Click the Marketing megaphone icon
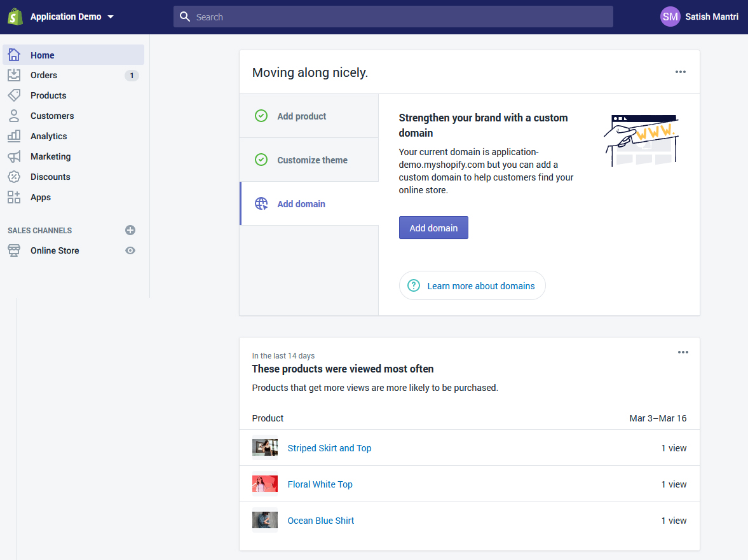Screen dimensions: 748x560 (14, 156)
